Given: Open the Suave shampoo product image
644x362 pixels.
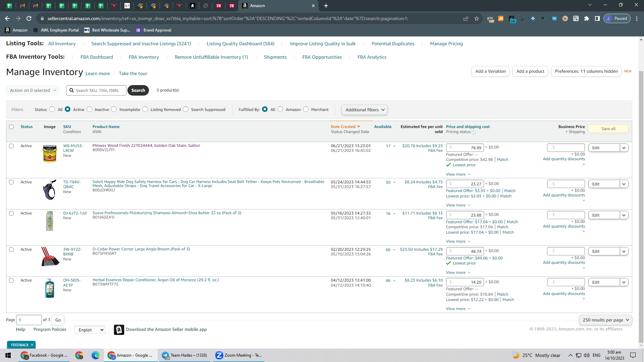Looking at the screenshot, I should [50, 221].
